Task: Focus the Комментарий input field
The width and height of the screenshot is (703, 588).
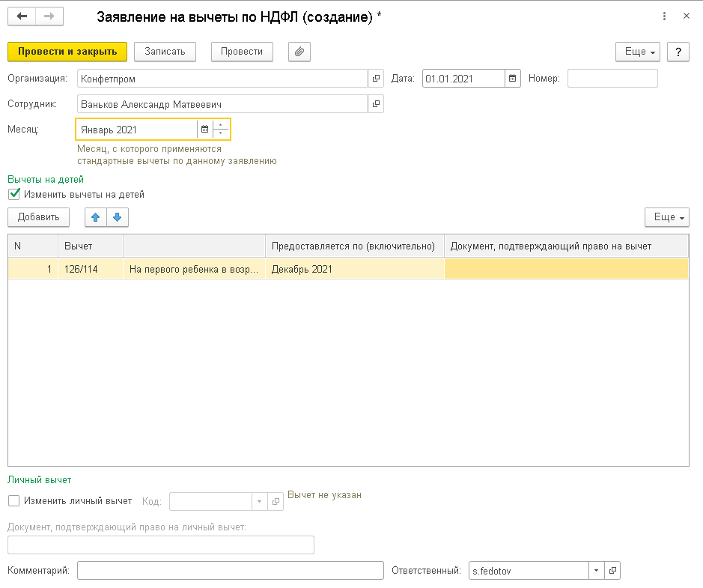Action: (231, 571)
